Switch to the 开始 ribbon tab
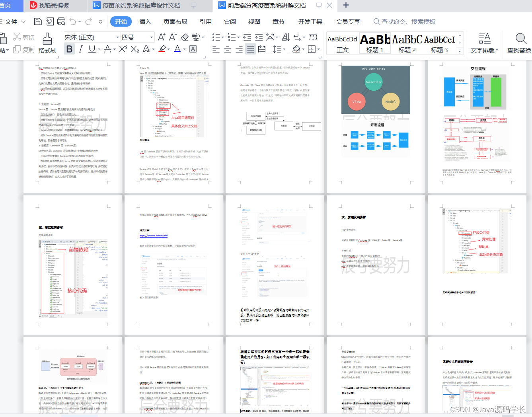Viewport: 532px width, 417px height. point(121,21)
